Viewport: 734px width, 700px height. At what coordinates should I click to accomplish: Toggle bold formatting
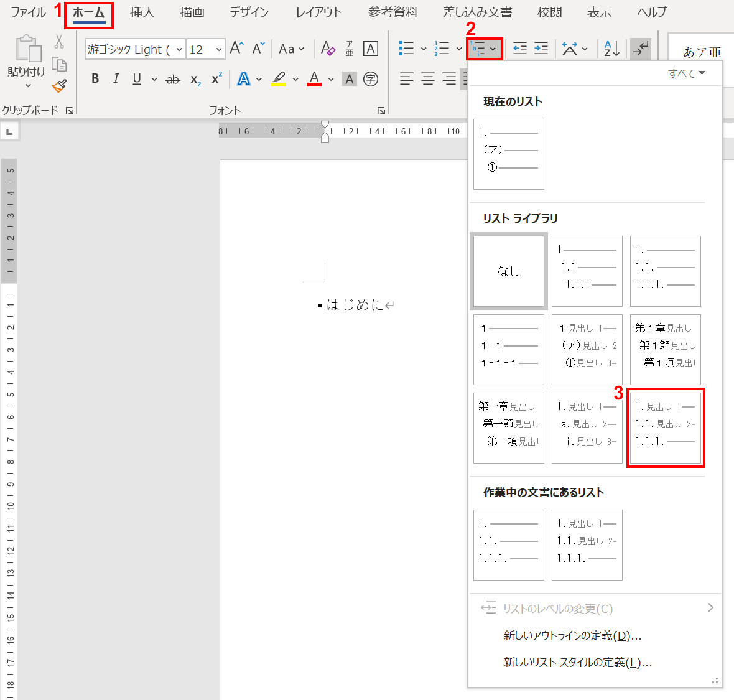[95, 78]
